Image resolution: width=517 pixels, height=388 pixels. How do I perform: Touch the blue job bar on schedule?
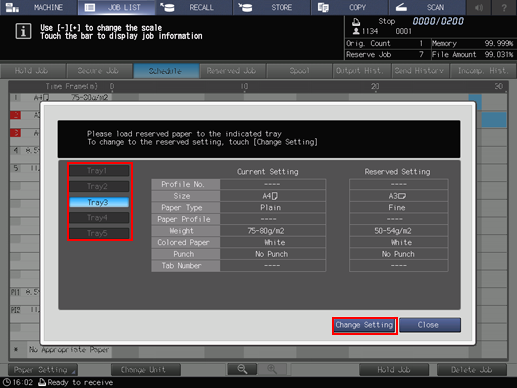coord(494,119)
